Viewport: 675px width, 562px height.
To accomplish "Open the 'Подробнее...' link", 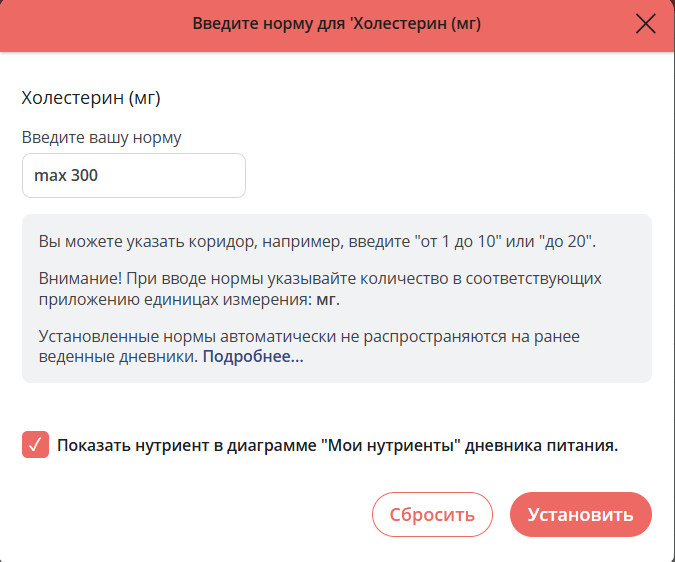I will point(253,356).
